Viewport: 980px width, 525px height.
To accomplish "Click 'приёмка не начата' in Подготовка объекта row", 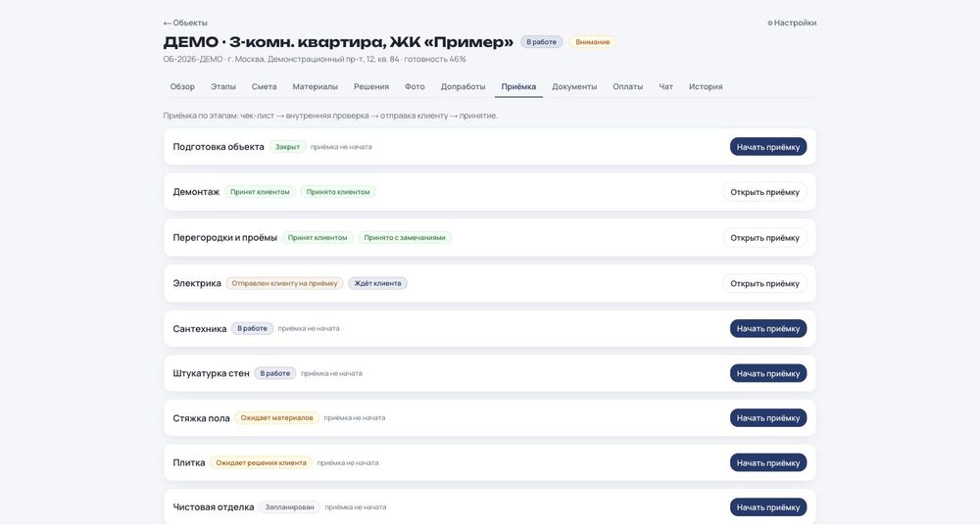I will click(341, 147).
